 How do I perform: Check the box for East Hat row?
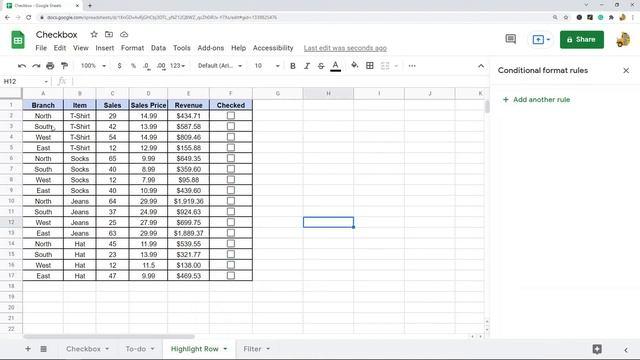tap(231, 276)
